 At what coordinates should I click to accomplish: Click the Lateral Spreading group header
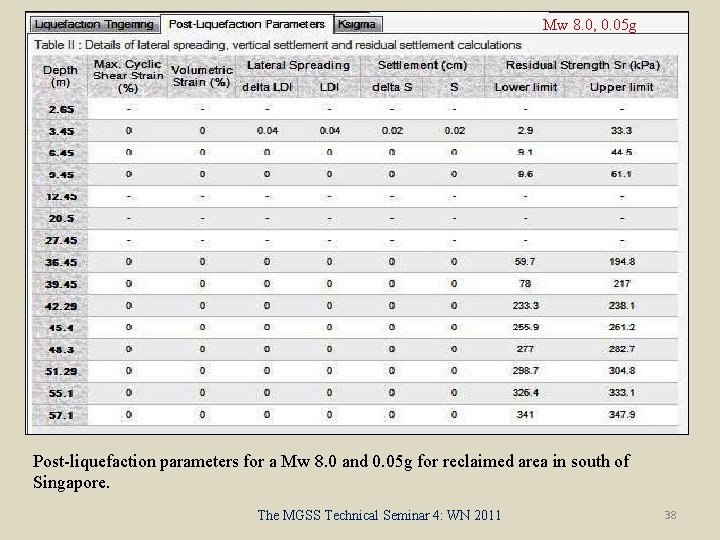(298, 66)
